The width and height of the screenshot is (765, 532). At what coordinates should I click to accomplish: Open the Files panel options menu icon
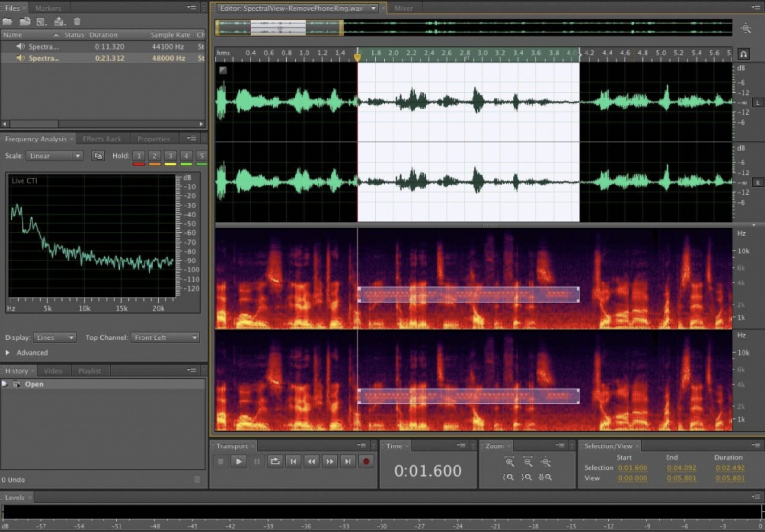point(192,7)
